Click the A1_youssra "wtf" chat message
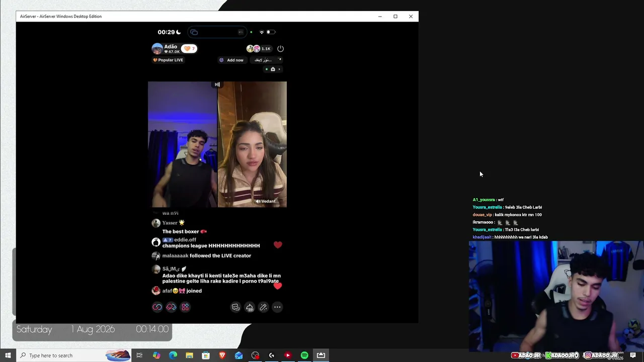This screenshot has height=362, width=644. tap(488, 200)
